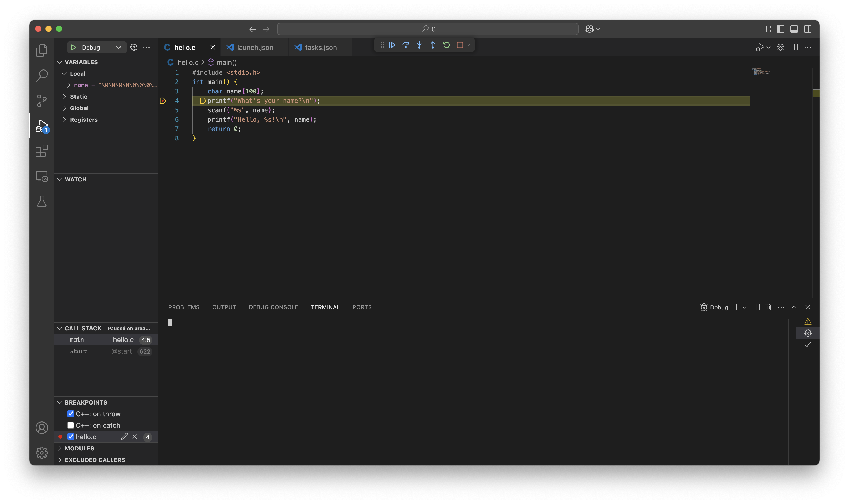Open the Extensions view

point(42,151)
